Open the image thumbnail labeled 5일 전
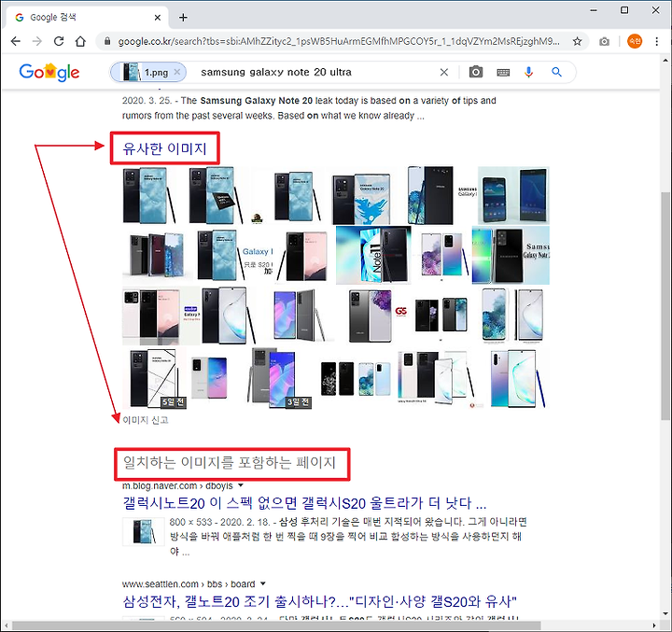Viewport: 672px width, 632px height. click(x=154, y=379)
